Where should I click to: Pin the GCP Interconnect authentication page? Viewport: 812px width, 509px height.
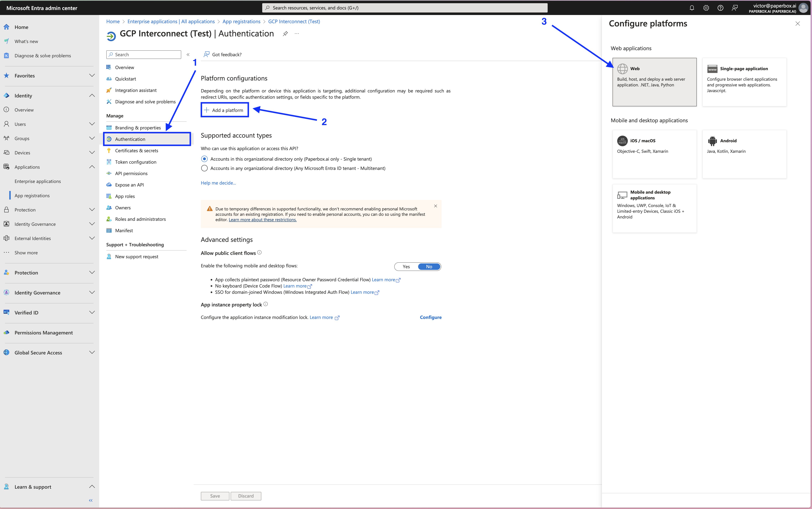285,33
